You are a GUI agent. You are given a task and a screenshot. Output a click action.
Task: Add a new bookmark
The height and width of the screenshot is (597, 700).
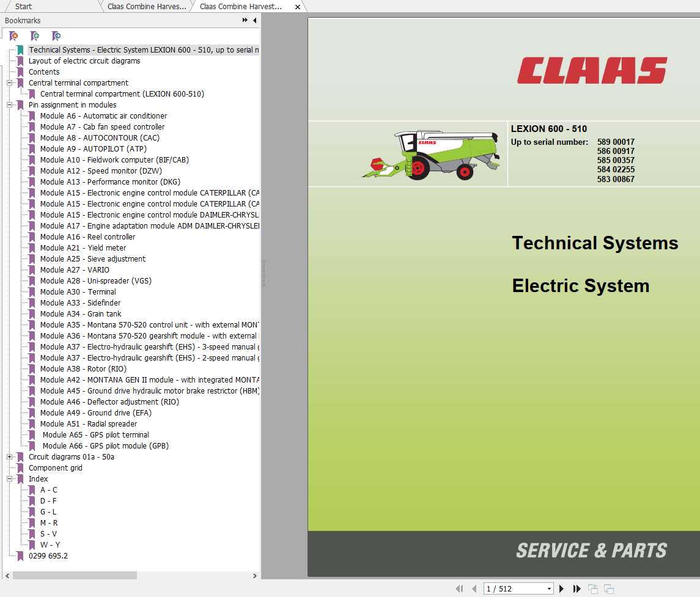point(35,35)
